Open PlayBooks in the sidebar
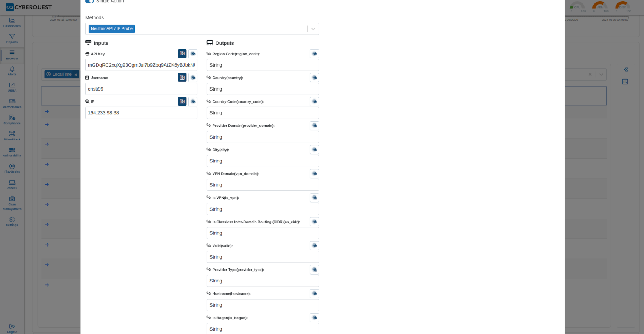Image resolution: width=644 pixels, height=334 pixels. 12,169
